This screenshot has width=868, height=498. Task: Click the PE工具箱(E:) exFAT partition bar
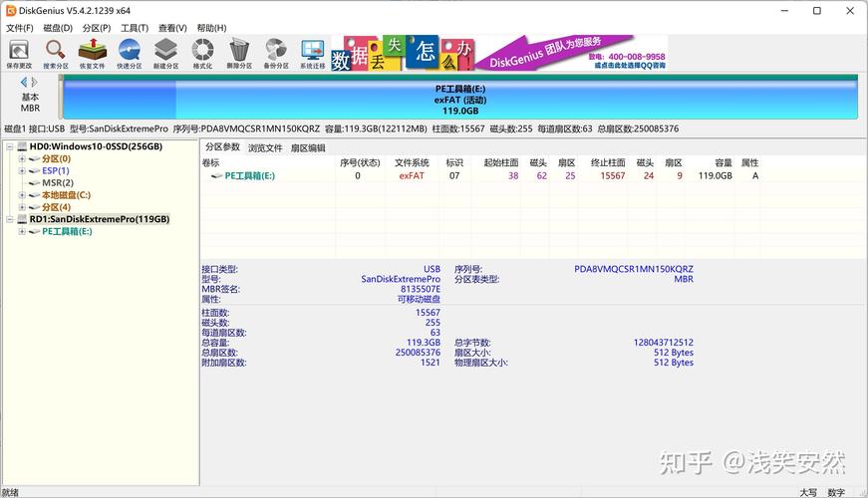click(x=460, y=99)
